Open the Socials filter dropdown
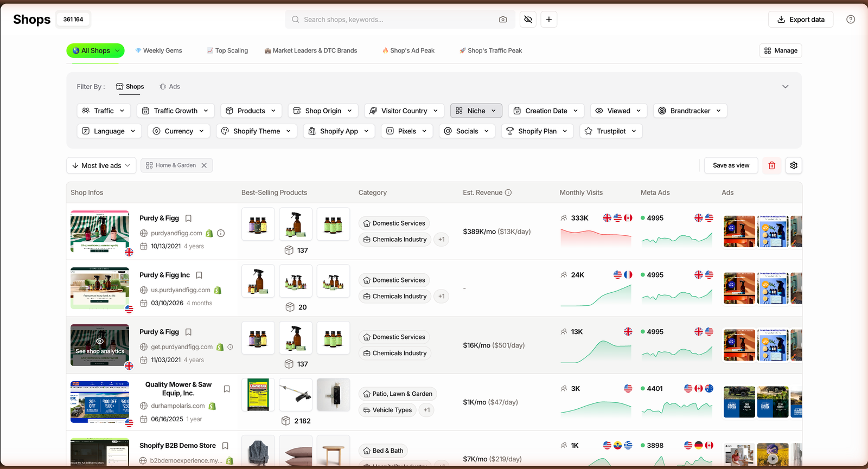The width and height of the screenshot is (868, 469). 467,131
